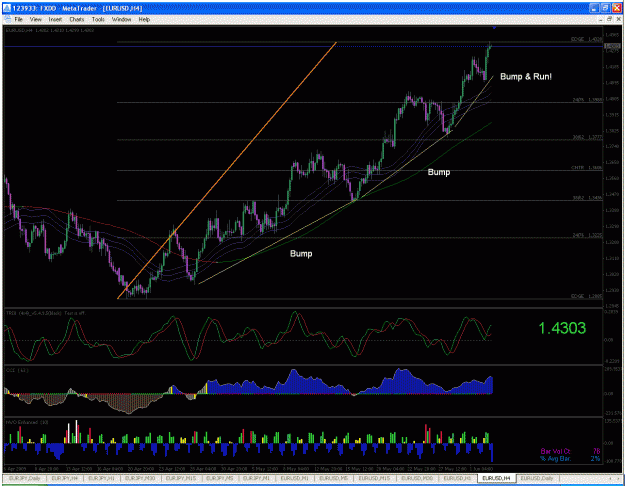The height and width of the screenshot is (486, 625).
Task: Click the '% Avg Bar' label
Action: click(555, 458)
